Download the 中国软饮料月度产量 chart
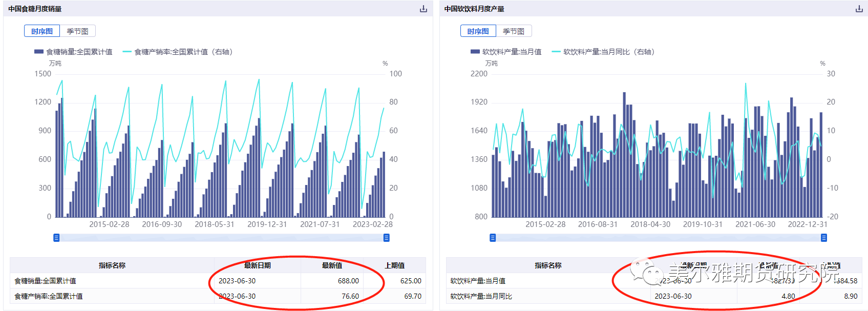Screen dimensions: 868x311 pos(859,9)
